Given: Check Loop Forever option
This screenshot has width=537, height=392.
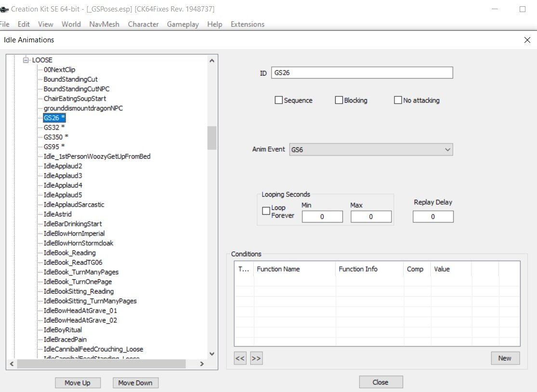Looking at the screenshot, I should pyautogui.click(x=266, y=211).
